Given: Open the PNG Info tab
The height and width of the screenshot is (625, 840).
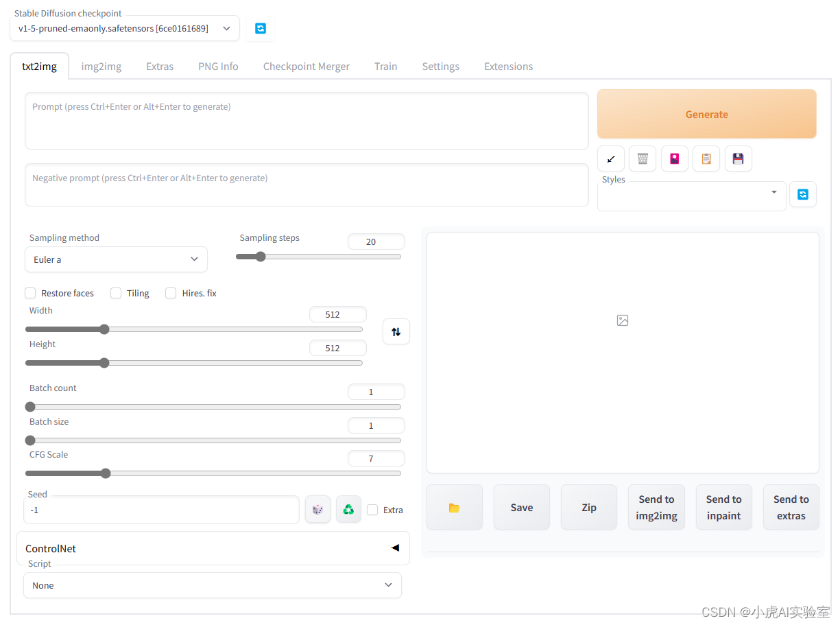Looking at the screenshot, I should (218, 67).
